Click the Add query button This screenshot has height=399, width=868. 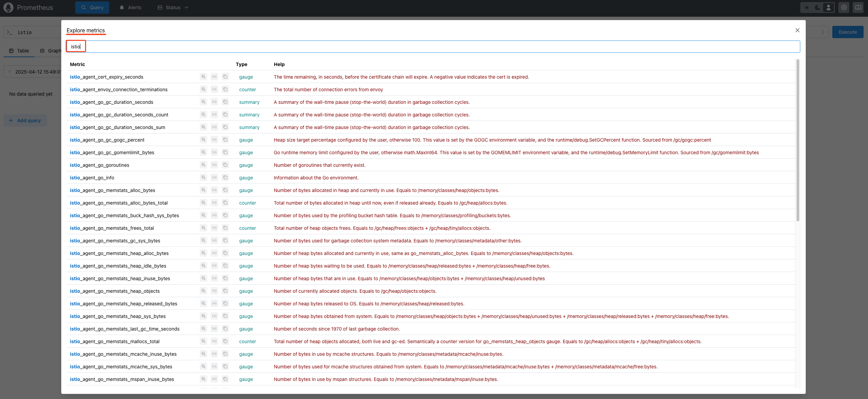[x=25, y=121]
